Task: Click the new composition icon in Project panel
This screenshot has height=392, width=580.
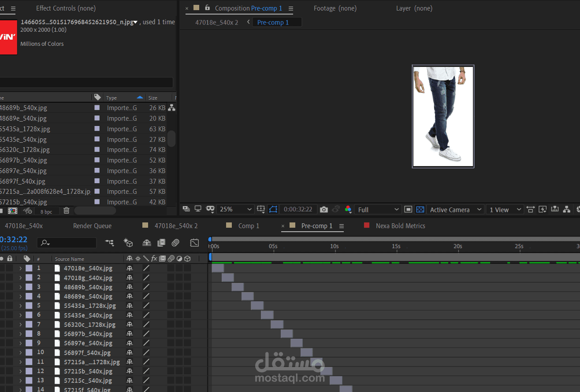Action: pyautogui.click(x=12, y=211)
